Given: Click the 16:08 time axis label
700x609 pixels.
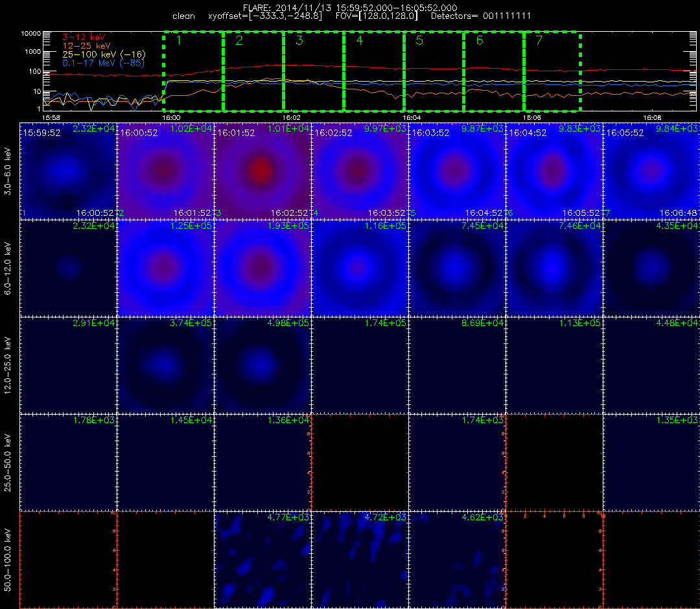Looking at the screenshot, I should (x=652, y=117).
